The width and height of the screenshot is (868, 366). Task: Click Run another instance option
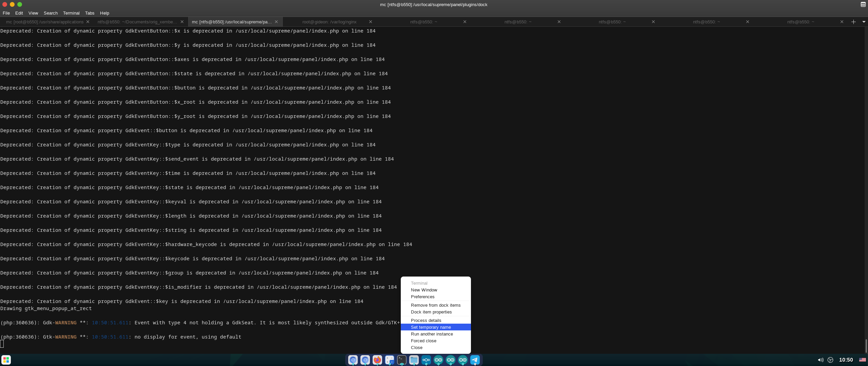(432, 334)
